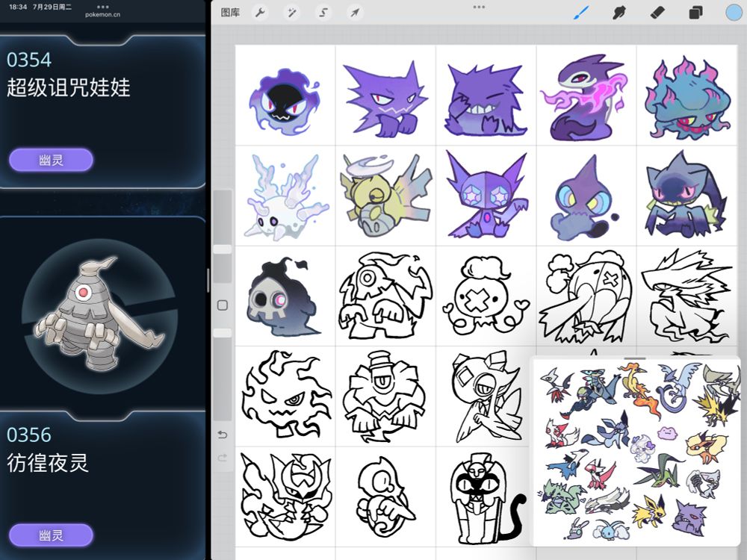Open the Layers panel icon
The width and height of the screenshot is (747, 560).
click(695, 13)
